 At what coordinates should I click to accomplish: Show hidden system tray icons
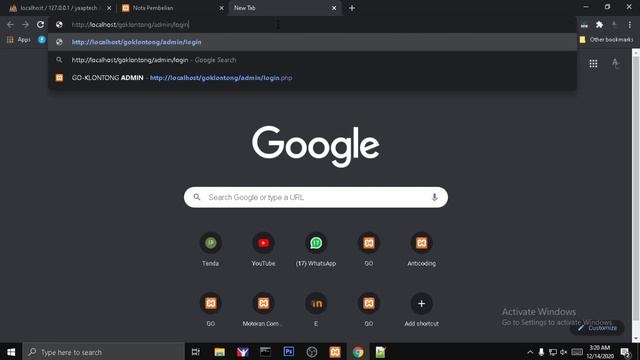(530, 352)
